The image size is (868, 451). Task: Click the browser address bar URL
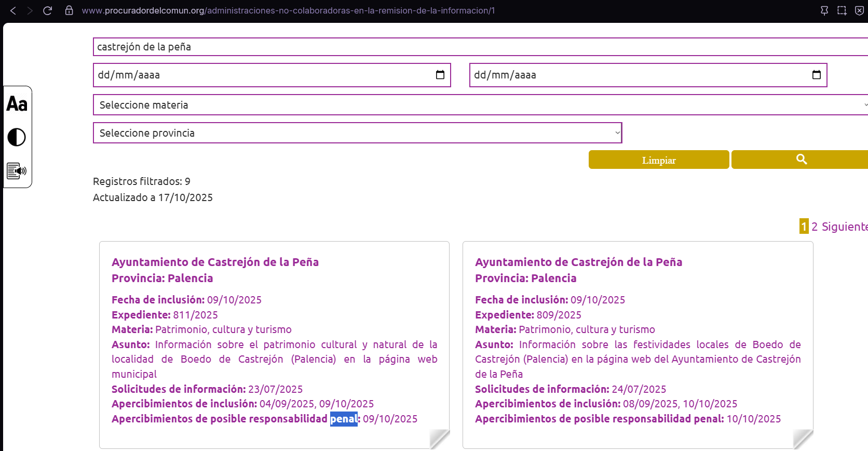(288, 10)
